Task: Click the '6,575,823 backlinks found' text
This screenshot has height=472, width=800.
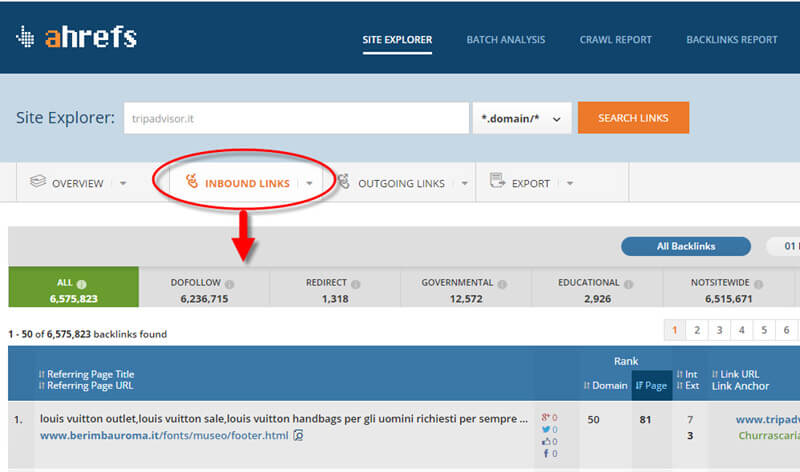Action: coord(107,334)
